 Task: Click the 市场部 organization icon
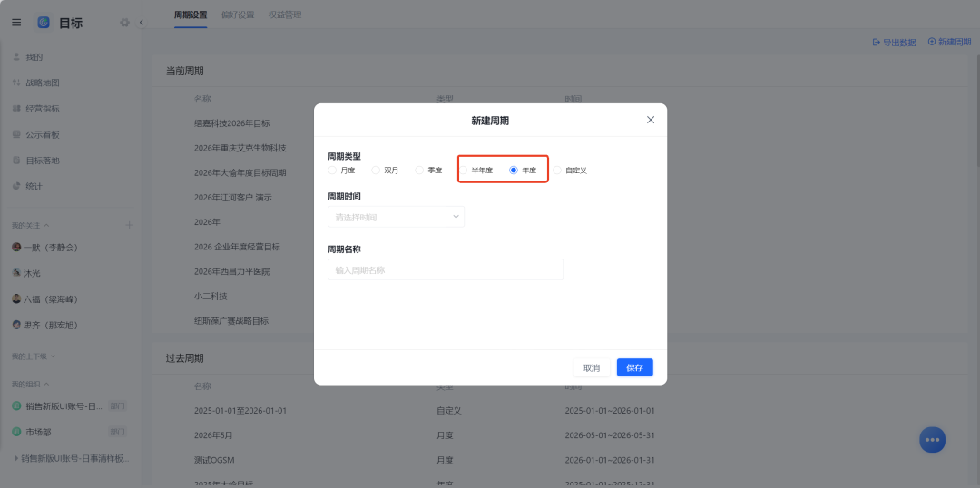point(17,432)
